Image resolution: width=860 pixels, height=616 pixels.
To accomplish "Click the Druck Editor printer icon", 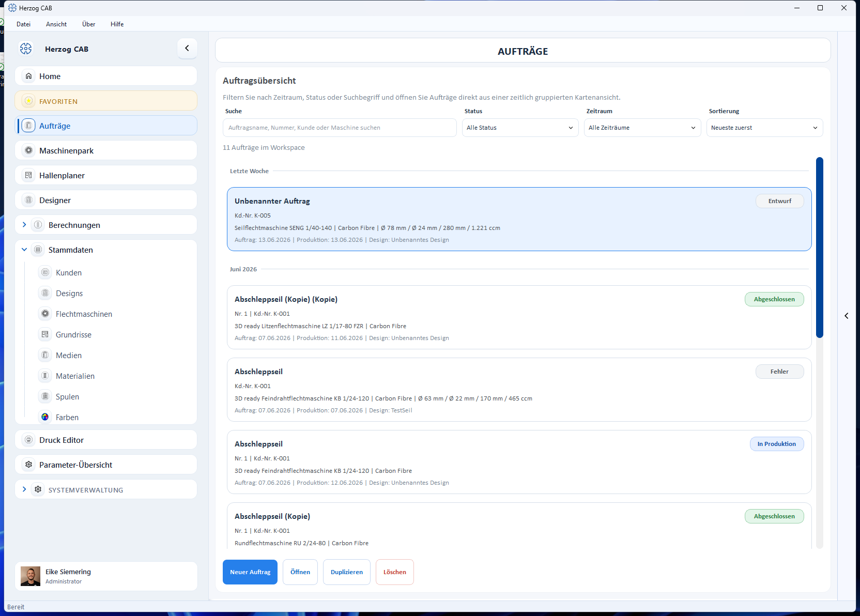I will pos(29,440).
